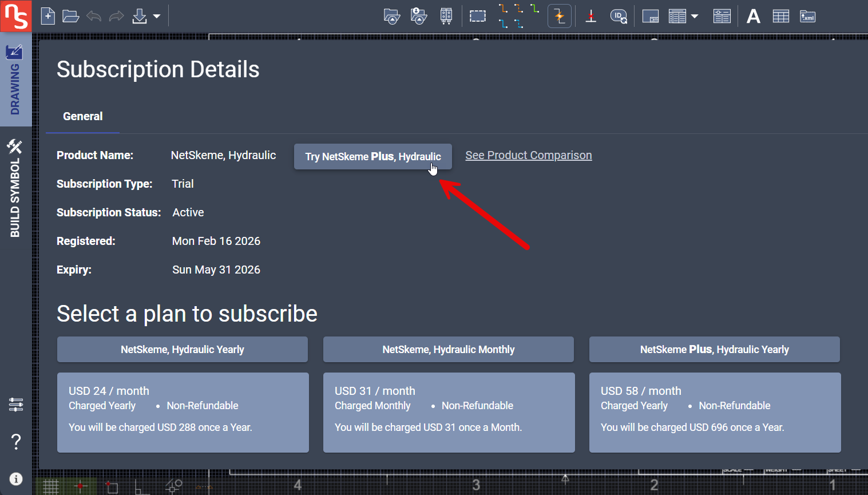Select the General tab

(83, 116)
